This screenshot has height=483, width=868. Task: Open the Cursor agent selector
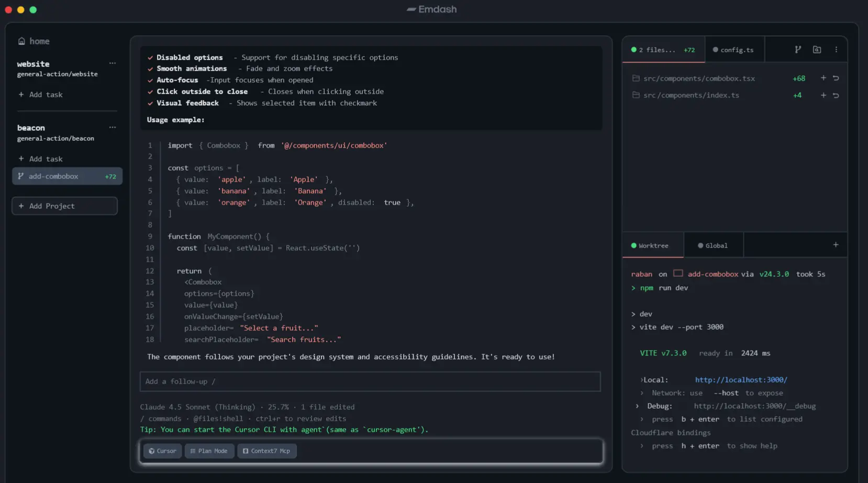click(x=162, y=451)
